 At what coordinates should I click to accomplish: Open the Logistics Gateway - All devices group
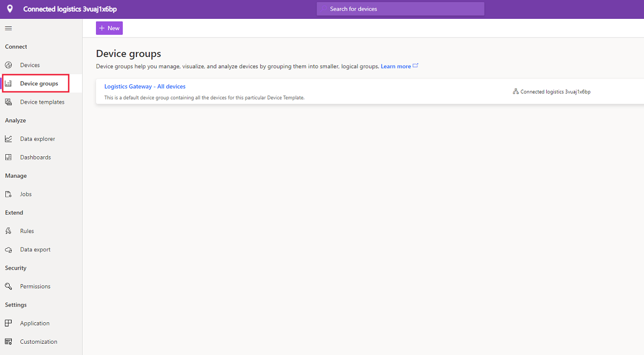145,86
